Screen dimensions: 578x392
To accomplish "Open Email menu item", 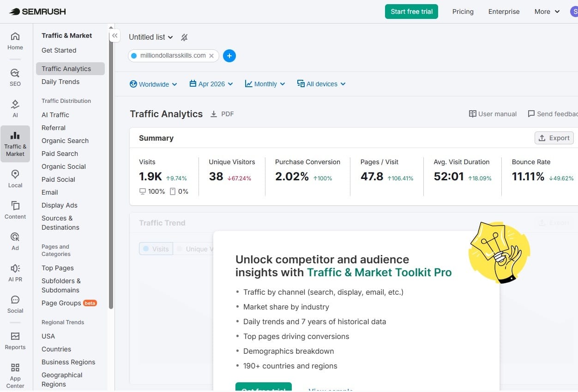I will (50, 192).
